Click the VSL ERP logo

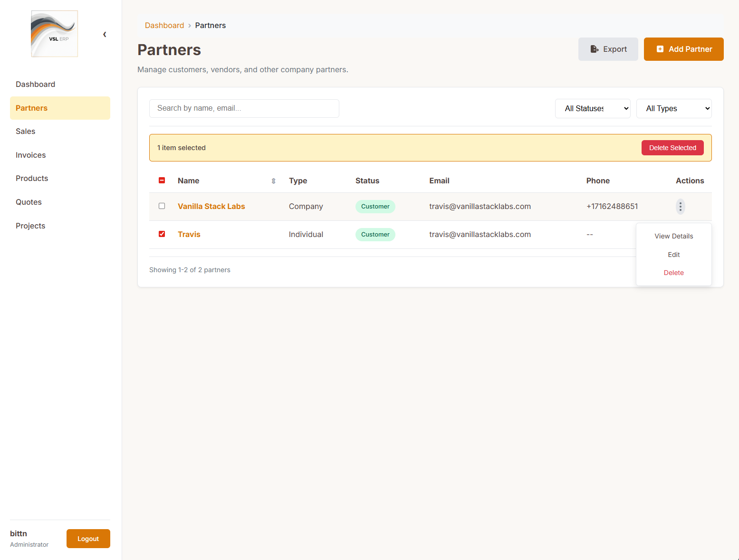tap(54, 34)
